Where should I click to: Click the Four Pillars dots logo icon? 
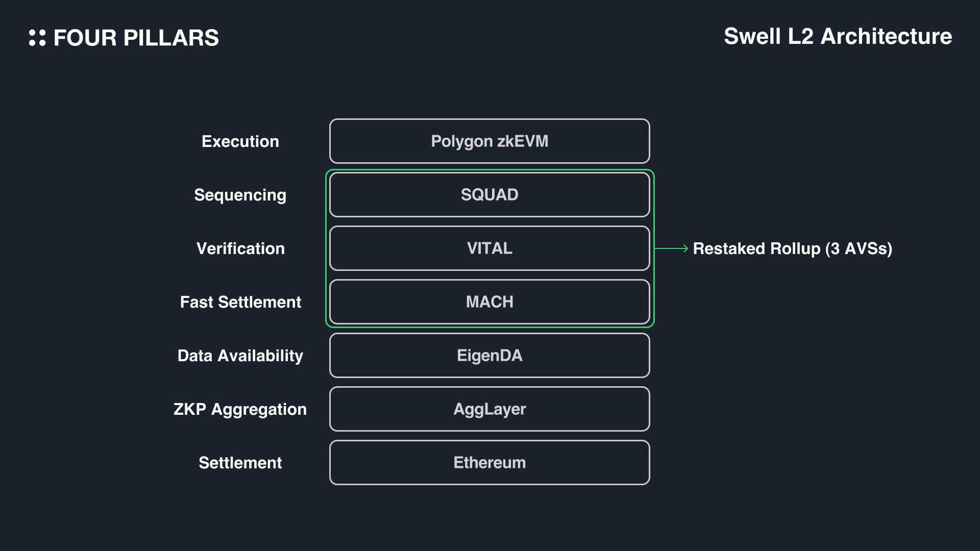(37, 38)
